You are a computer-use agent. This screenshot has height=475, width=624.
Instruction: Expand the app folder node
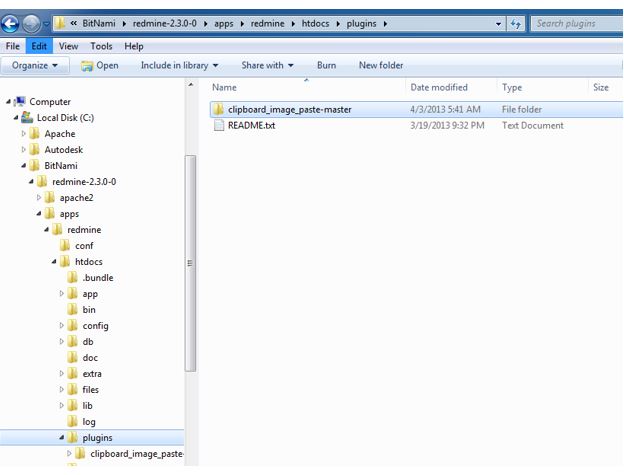(61, 294)
